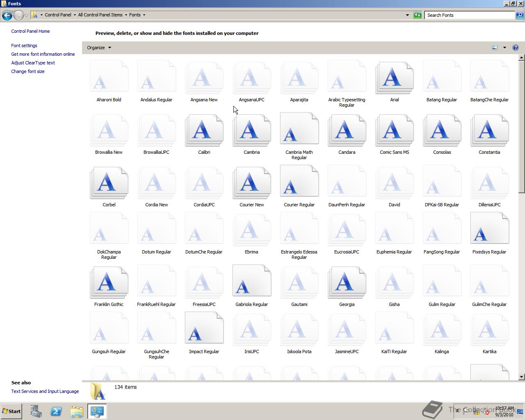Click the Refresh button beside address bar

(x=418, y=15)
